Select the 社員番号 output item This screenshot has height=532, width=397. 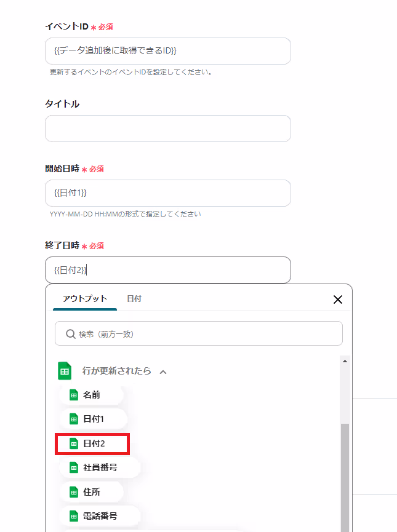100,467
